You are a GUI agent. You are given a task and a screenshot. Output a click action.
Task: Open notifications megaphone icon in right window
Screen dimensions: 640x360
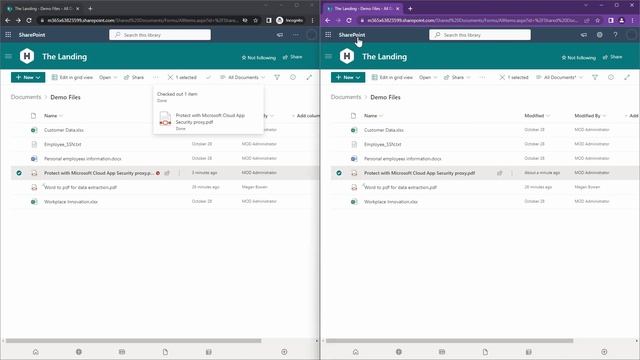point(584,35)
